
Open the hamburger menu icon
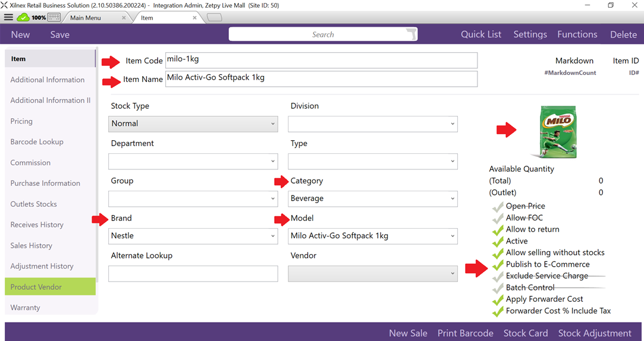click(x=8, y=17)
